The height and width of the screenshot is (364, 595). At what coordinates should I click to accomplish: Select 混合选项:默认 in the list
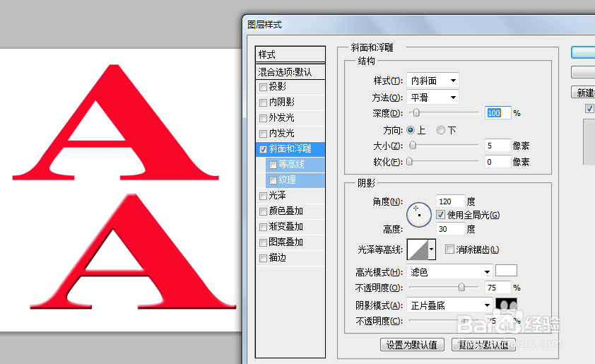coord(290,71)
